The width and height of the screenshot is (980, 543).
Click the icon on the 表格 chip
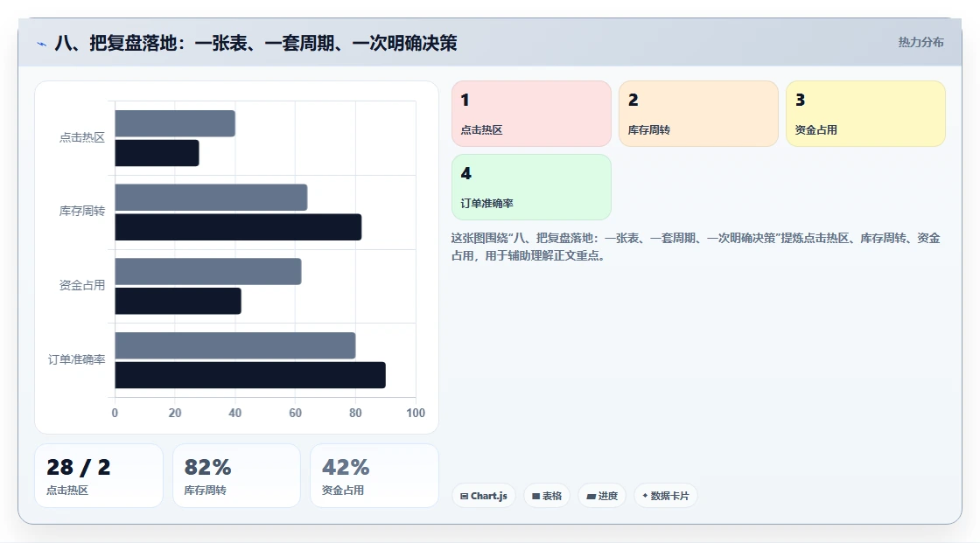tap(535, 496)
